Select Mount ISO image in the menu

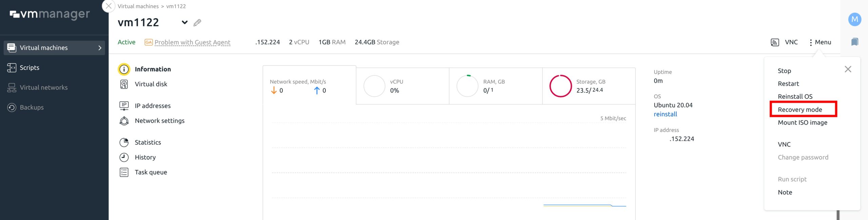[803, 123]
